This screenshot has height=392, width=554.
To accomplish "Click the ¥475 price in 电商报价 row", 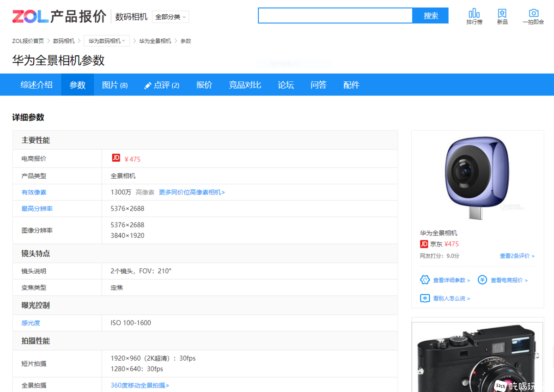I will (133, 159).
